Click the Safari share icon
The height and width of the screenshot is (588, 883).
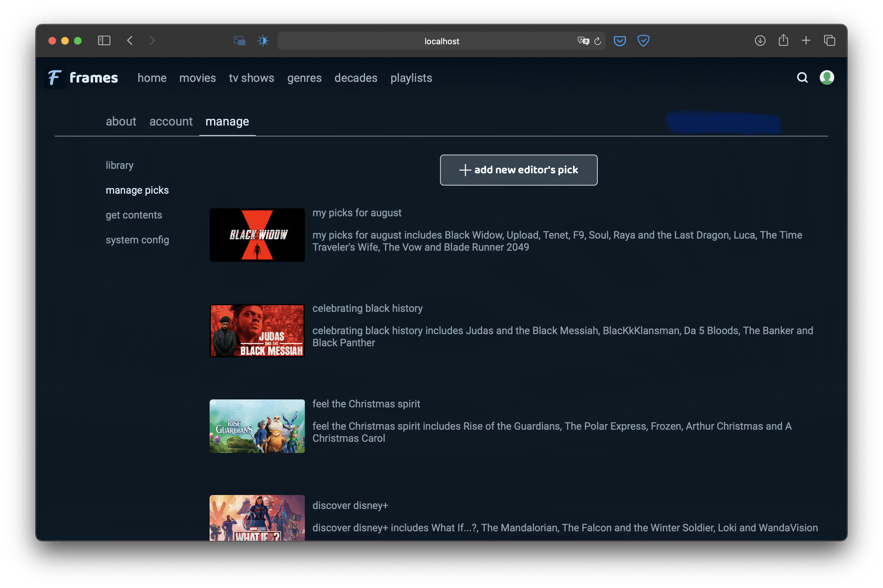(783, 40)
